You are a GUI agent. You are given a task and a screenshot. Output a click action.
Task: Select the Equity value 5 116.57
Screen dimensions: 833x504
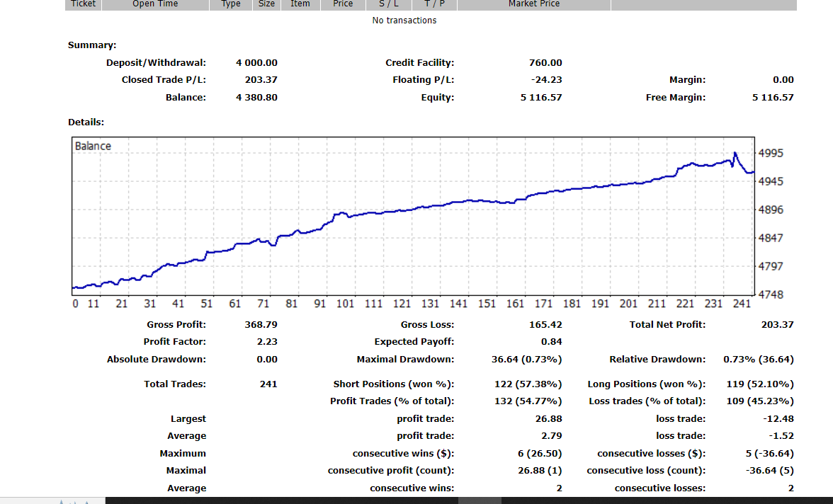click(x=541, y=97)
